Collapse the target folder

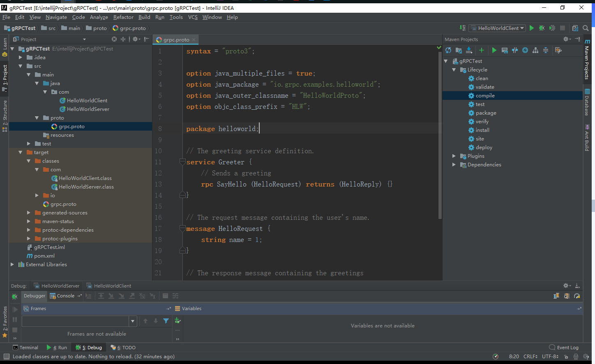pos(20,152)
